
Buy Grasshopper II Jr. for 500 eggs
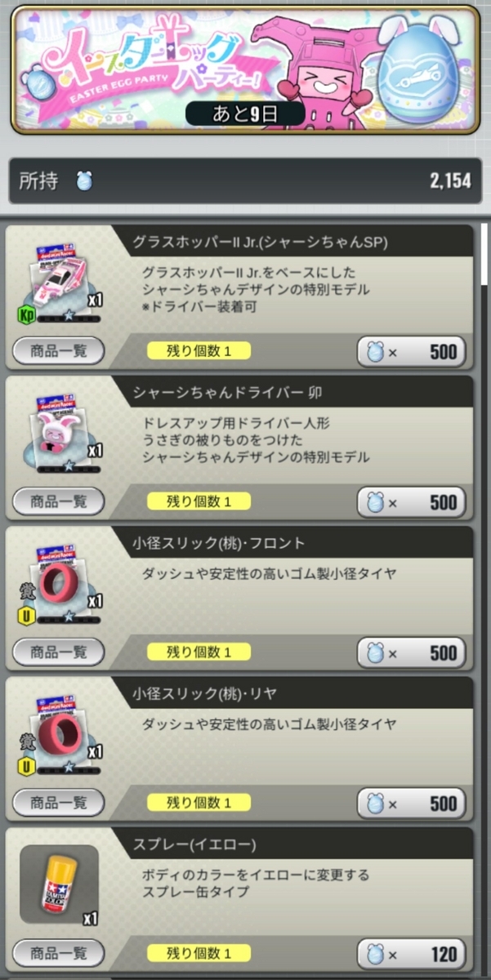pyautogui.click(x=412, y=351)
